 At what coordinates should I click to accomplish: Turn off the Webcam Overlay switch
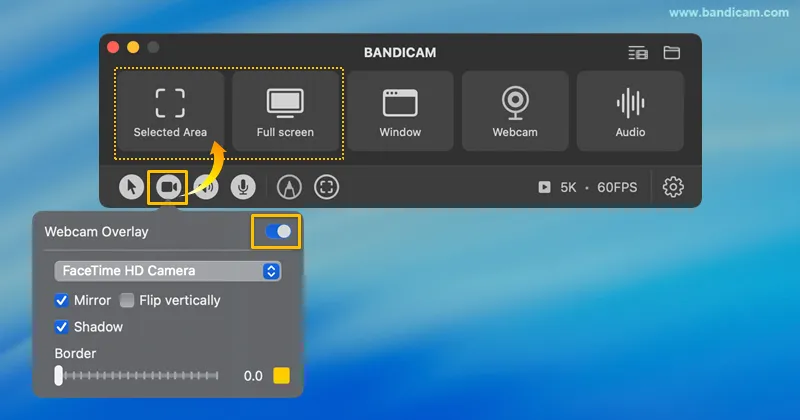click(278, 232)
